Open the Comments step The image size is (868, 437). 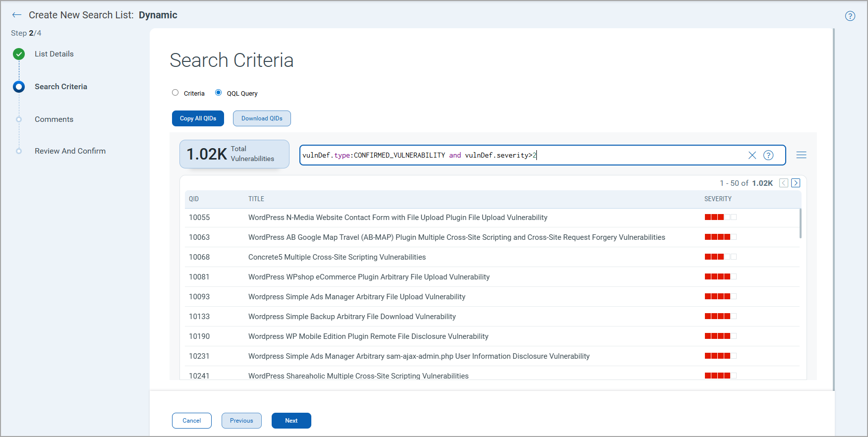coord(54,119)
